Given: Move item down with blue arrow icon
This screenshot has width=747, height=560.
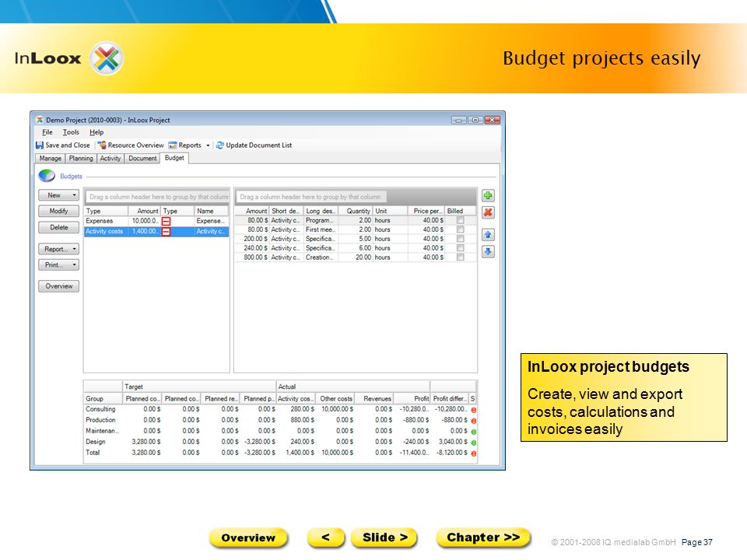Looking at the screenshot, I should tap(488, 251).
